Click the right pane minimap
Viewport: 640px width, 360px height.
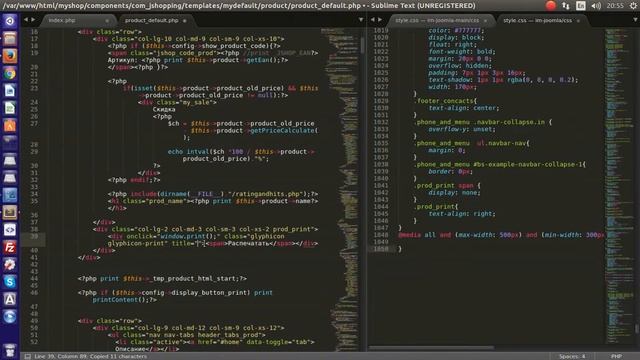[619, 186]
